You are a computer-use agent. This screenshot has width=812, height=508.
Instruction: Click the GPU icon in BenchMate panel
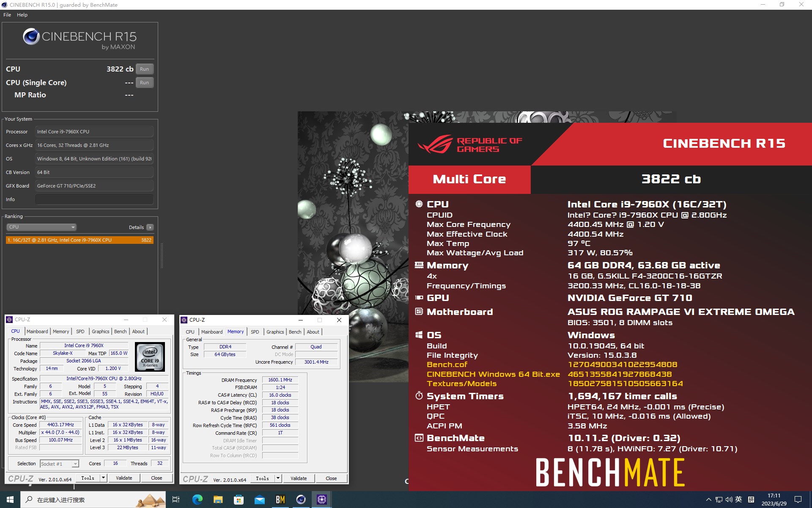[419, 298]
